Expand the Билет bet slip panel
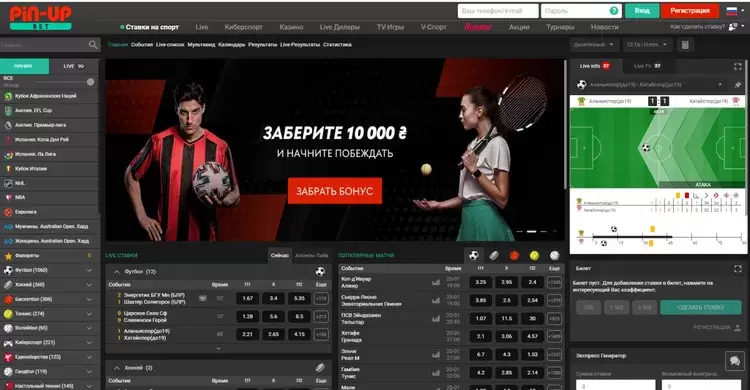The height and width of the screenshot is (390, 750). pyautogui.click(x=738, y=269)
